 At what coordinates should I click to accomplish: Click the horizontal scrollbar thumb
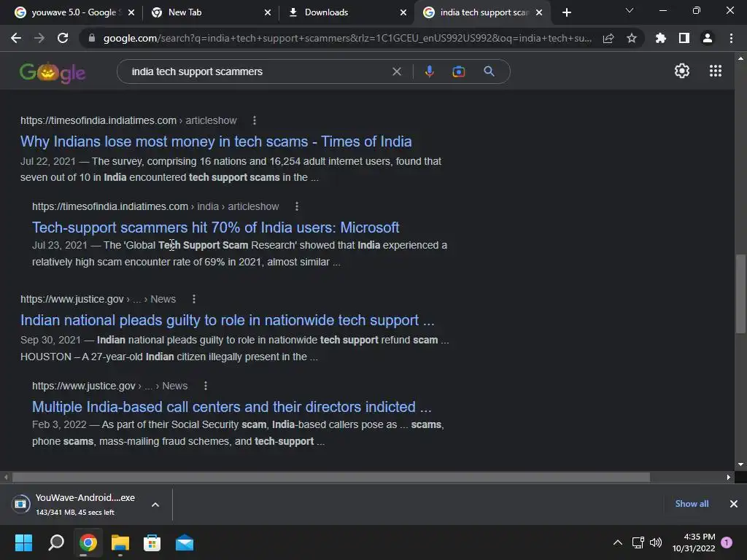(x=330, y=477)
